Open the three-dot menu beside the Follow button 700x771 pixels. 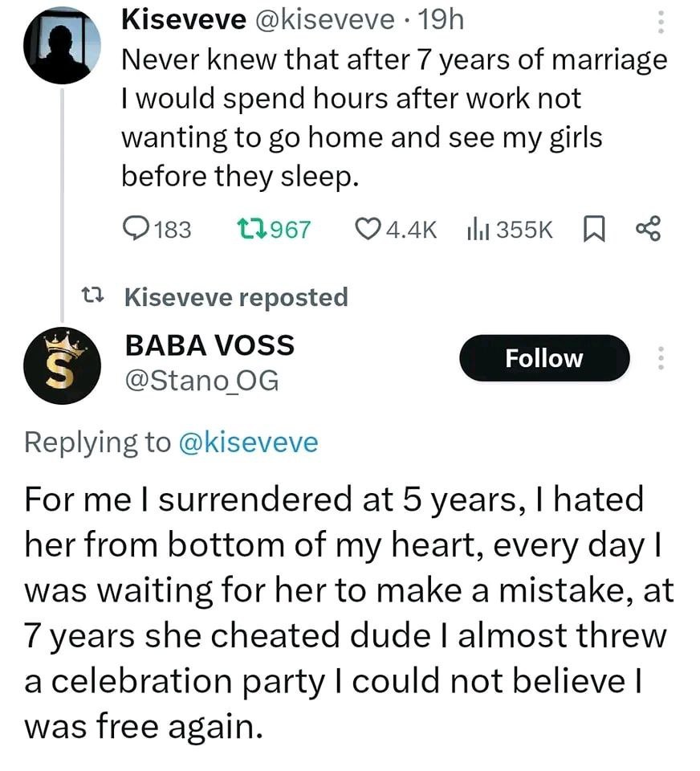point(661,357)
